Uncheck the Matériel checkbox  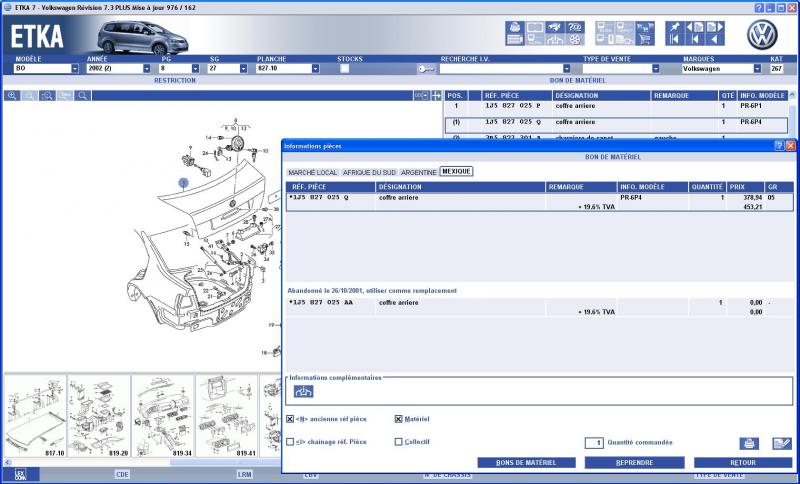tap(398, 419)
